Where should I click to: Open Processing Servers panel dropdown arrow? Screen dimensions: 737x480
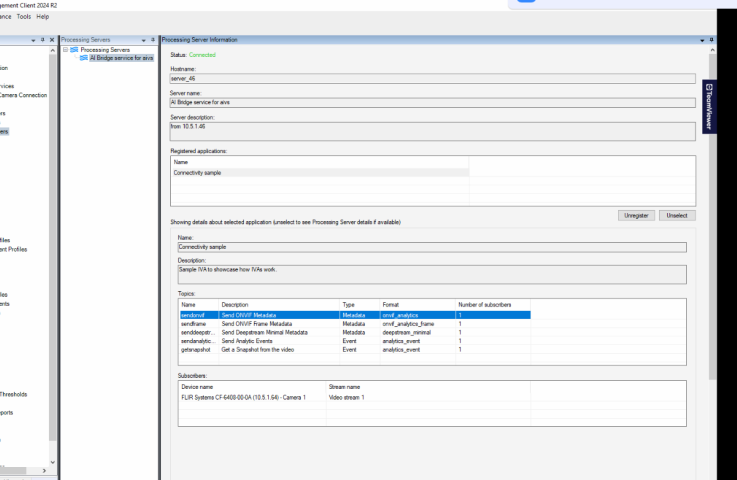[x=143, y=40]
